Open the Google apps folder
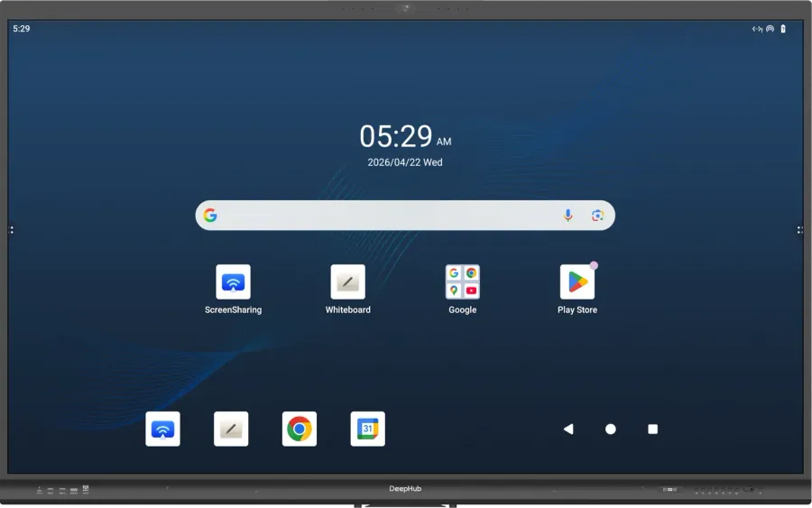The image size is (812, 508). tap(463, 282)
